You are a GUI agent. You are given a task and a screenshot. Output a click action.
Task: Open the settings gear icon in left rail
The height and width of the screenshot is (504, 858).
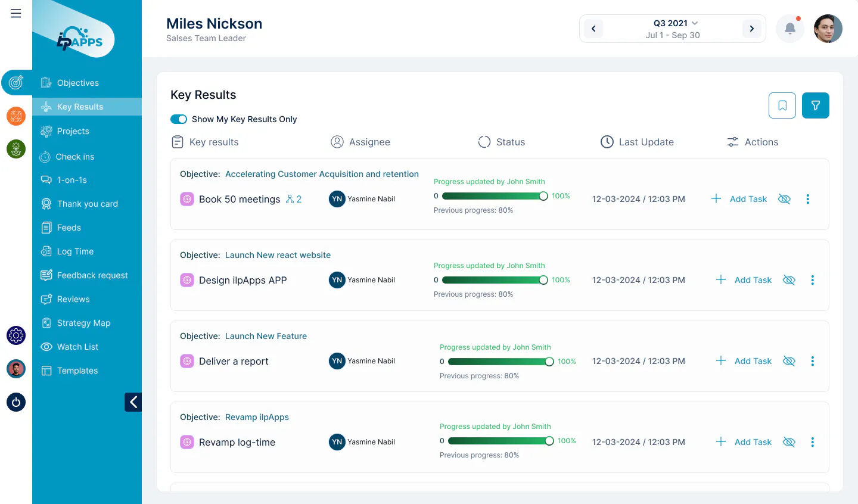16,335
